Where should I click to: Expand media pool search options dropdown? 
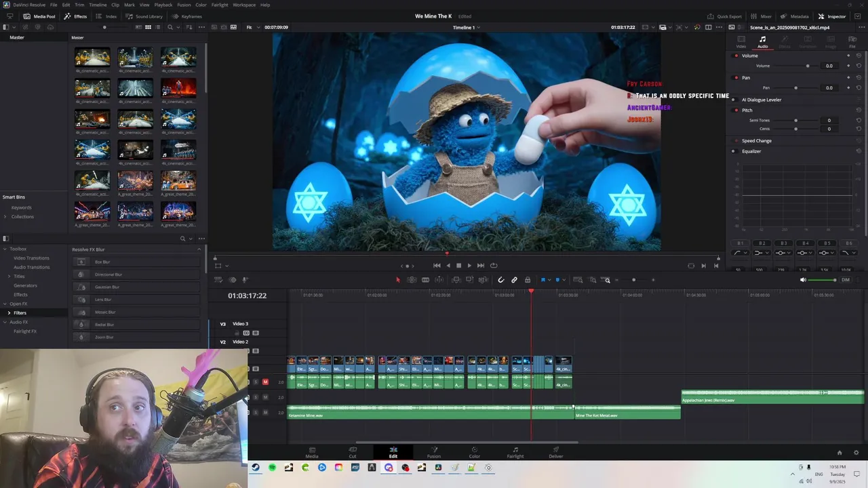(x=178, y=27)
